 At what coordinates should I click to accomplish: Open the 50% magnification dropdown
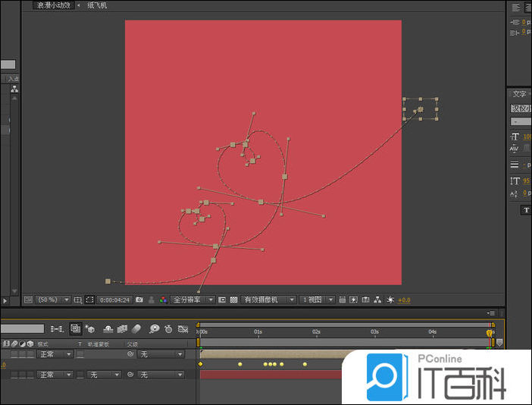54,300
